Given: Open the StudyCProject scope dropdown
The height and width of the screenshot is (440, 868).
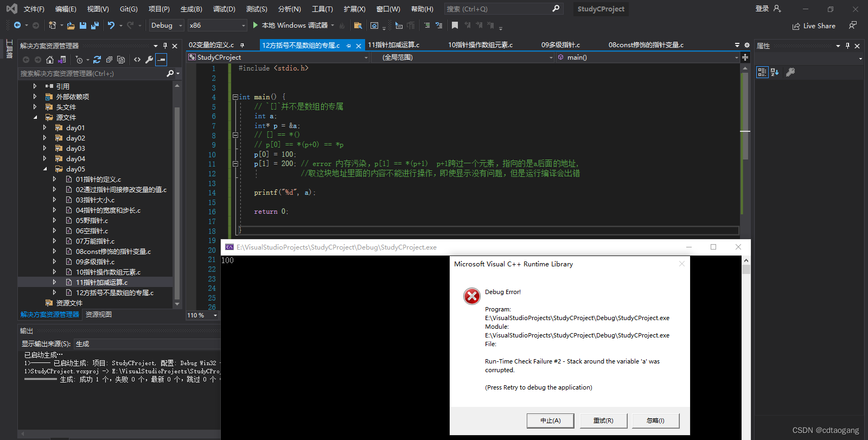Looking at the screenshot, I should (278, 58).
